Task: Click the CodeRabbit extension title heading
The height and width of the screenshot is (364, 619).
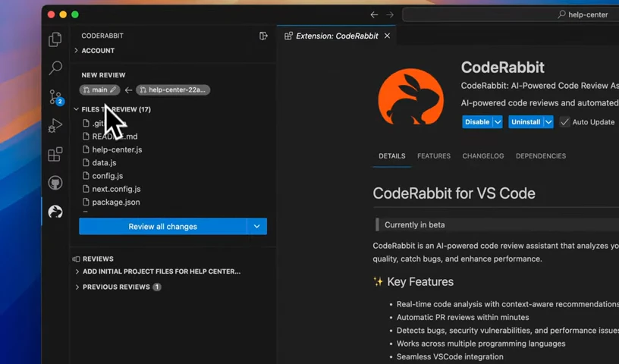Action: (502, 67)
